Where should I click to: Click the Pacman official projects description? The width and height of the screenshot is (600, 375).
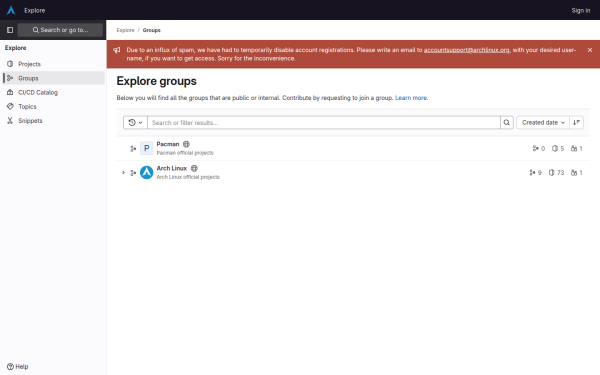click(185, 153)
